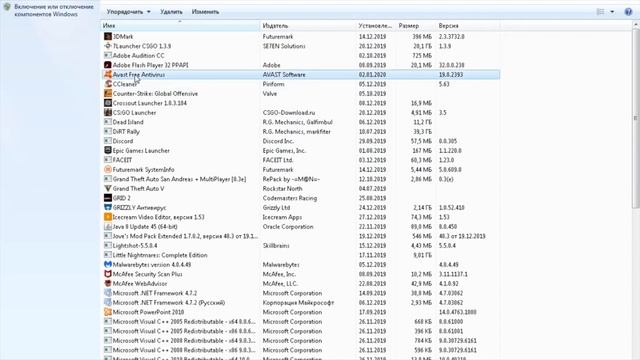Click publisher AVAST Software cell
Screen dimensions: 640x360
click(284, 74)
